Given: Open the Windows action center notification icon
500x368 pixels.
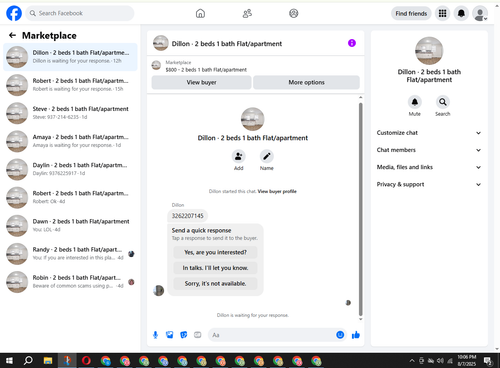Looking at the screenshot, I should pyautogui.click(x=488, y=360).
